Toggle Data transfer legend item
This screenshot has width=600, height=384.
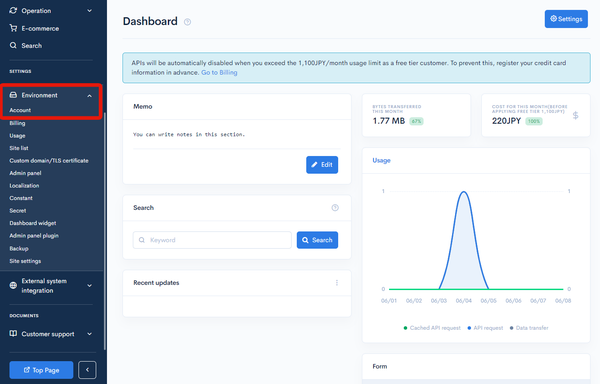529,328
